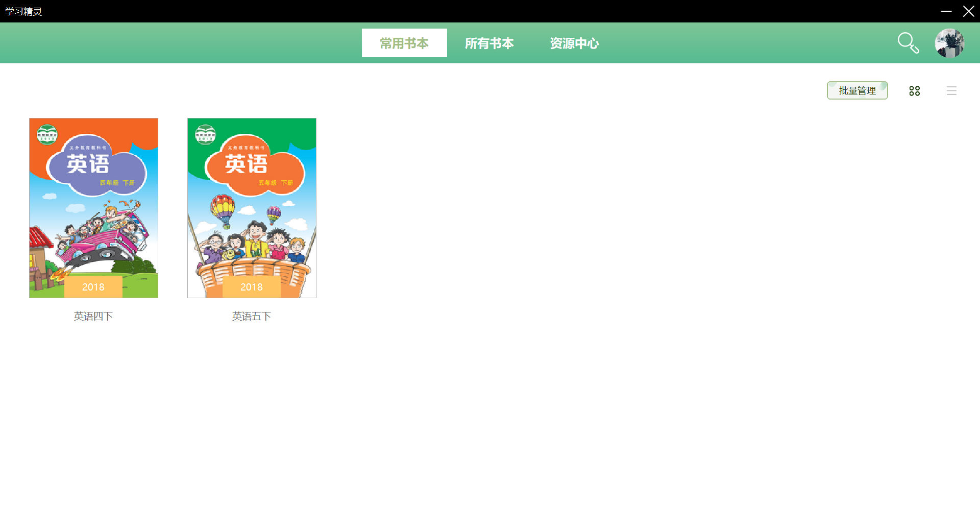The height and width of the screenshot is (531, 980).
Task: Go to the 所有书本 tab
Action: click(x=489, y=43)
